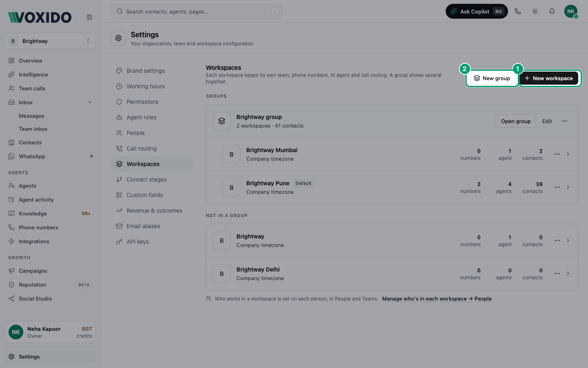Select Call routing settings
This screenshot has width=588, height=368.
(x=152, y=148)
